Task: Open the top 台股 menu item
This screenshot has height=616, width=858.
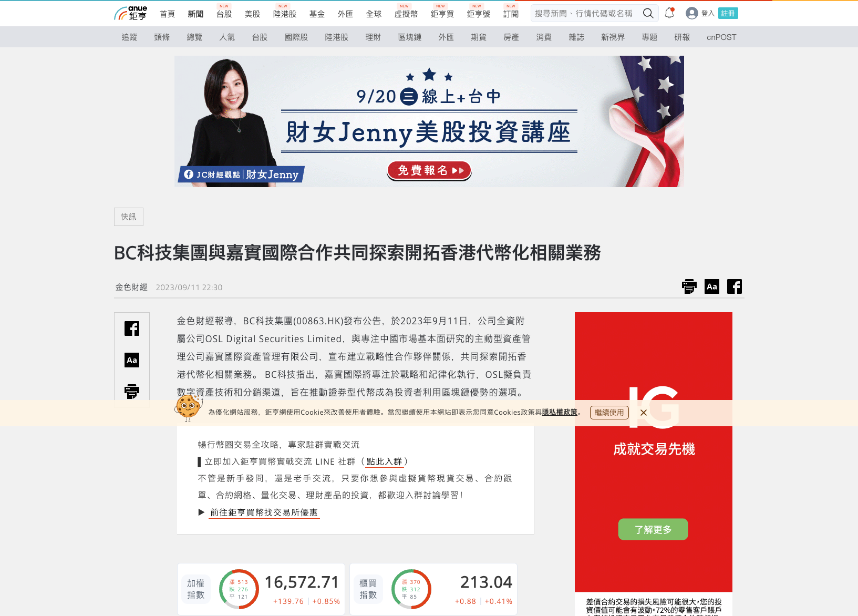Action: (224, 14)
